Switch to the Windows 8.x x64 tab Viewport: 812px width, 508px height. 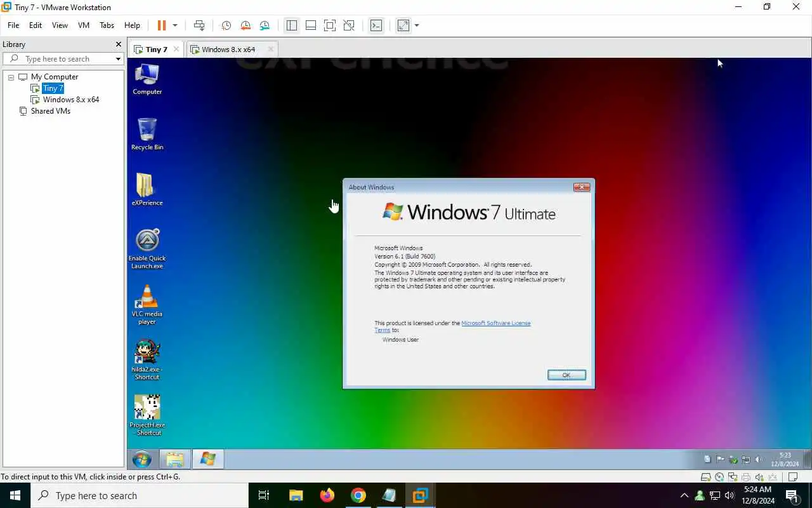coord(228,49)
